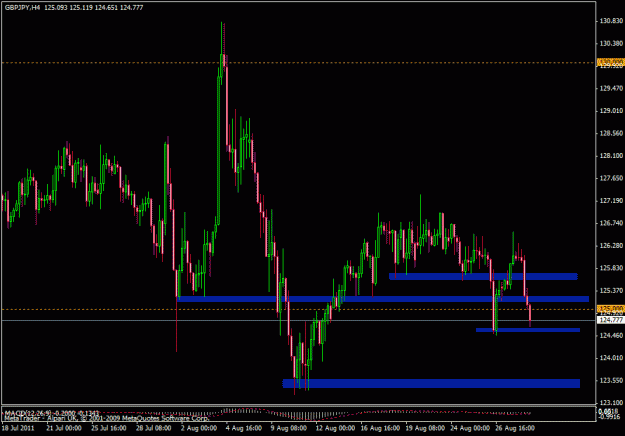Click the white 124.777 current price tag
Viewport: 625px width, 436px height.
click(610, 320)
